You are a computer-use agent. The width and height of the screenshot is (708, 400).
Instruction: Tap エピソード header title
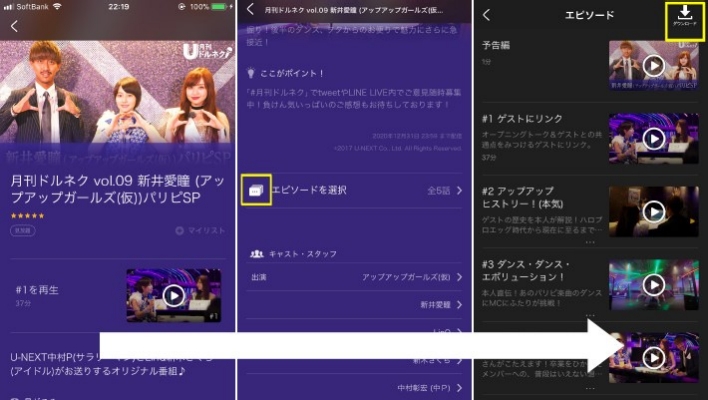point(589,15)
